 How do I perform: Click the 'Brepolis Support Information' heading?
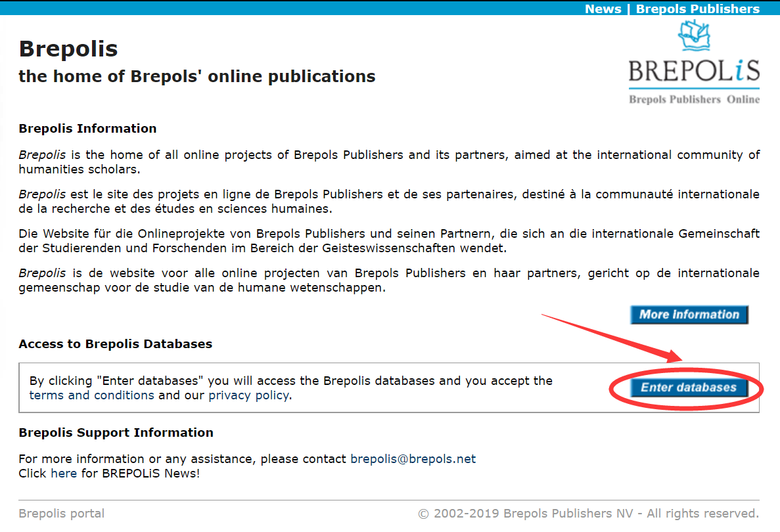coord(116,433)
